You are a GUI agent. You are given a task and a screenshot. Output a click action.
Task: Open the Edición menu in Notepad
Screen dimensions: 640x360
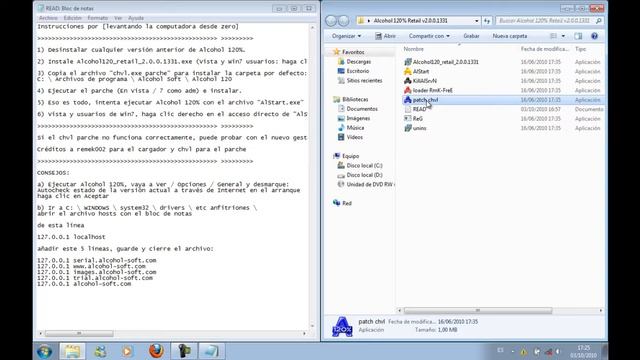[73, 18]
